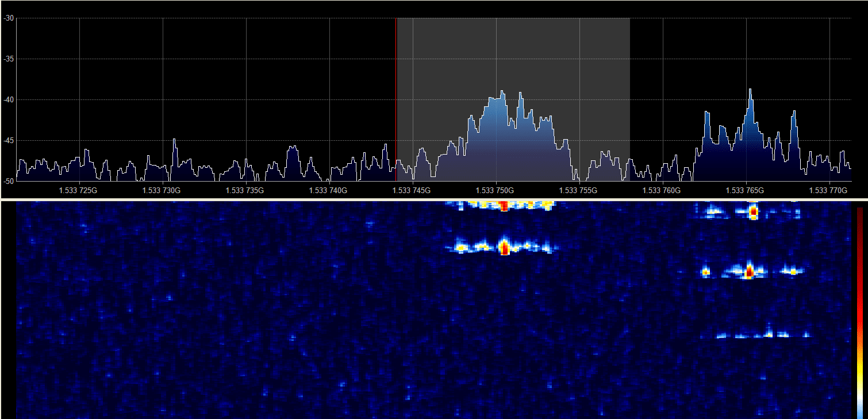Click the waterfall color scale bar
868x419 pixels.
tap(860, 312)
